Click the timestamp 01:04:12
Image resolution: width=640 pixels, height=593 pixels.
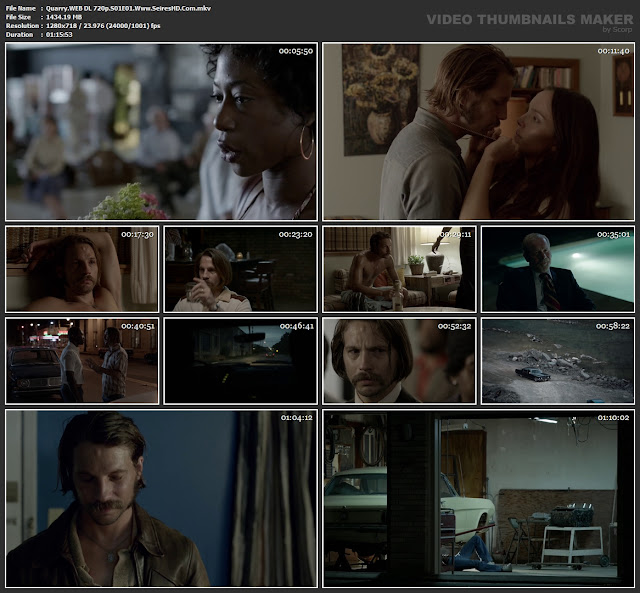pyautogui.click(x=296, y=418)
